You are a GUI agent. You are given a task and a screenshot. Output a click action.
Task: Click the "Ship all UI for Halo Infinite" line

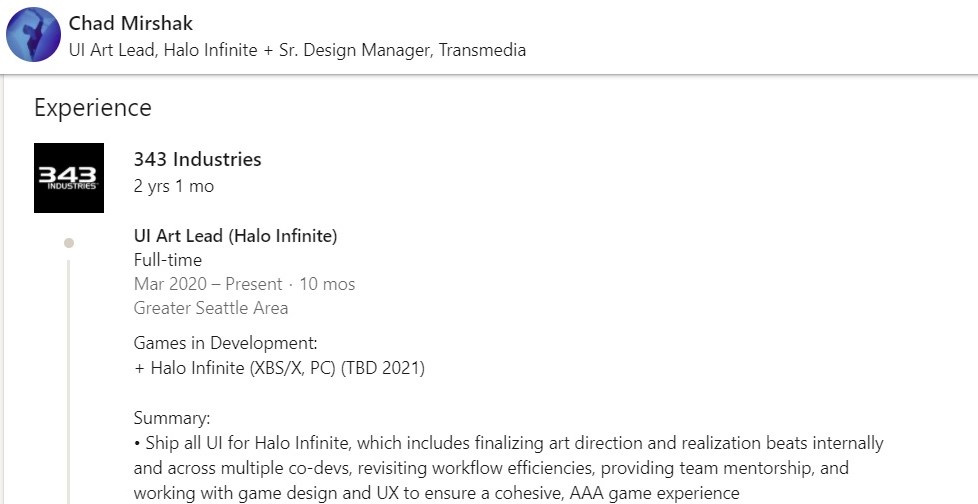pyautogui.click(x=508, y=442)
